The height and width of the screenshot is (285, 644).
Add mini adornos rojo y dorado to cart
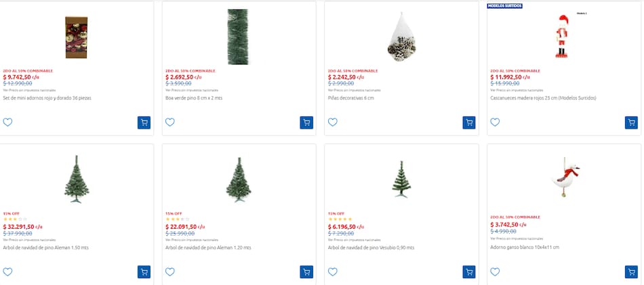pos(144,123)
